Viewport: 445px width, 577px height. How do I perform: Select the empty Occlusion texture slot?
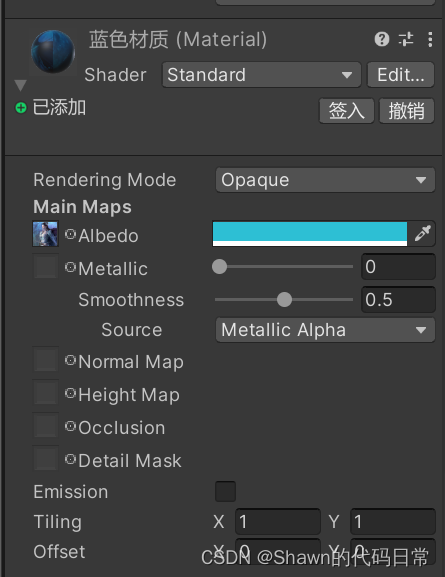pyautogui.click(x=46, y=425)
